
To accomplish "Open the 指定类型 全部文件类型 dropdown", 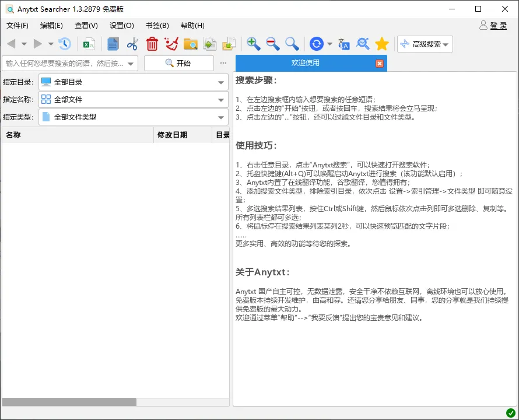I will coord(134,117).
